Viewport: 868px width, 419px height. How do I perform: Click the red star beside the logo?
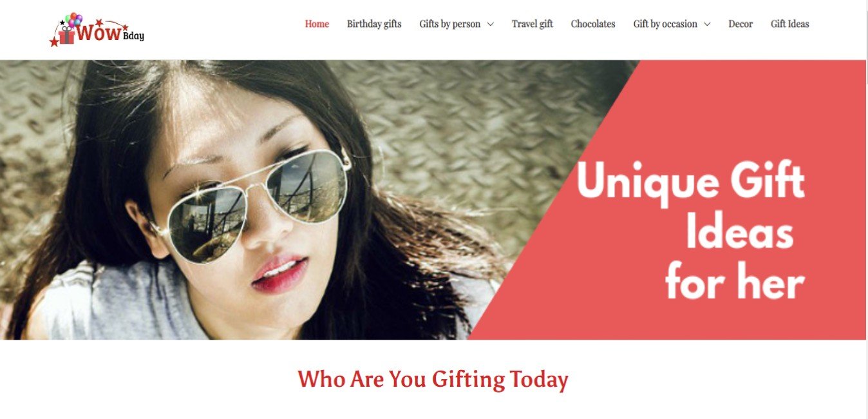click(x=54, y=42)
